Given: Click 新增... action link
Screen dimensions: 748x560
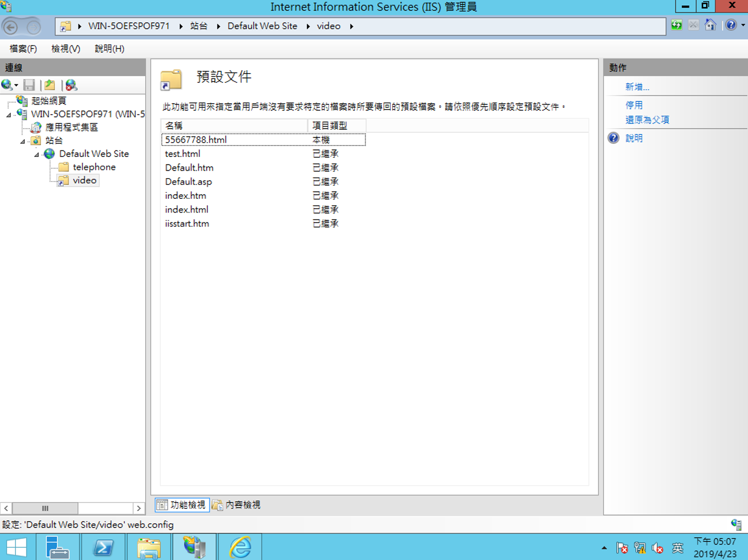Looking at the screenshot, I should click(637, 87).
